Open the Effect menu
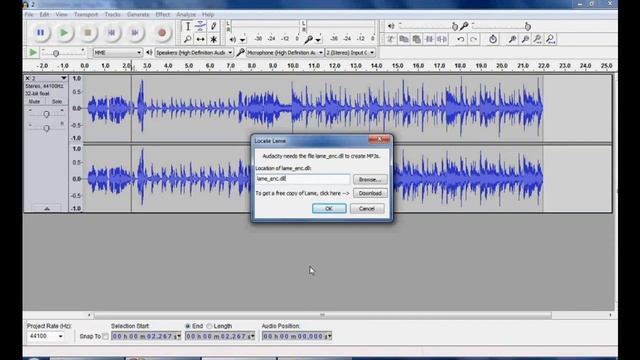This screenshot has width=640, height=360. 162,14
